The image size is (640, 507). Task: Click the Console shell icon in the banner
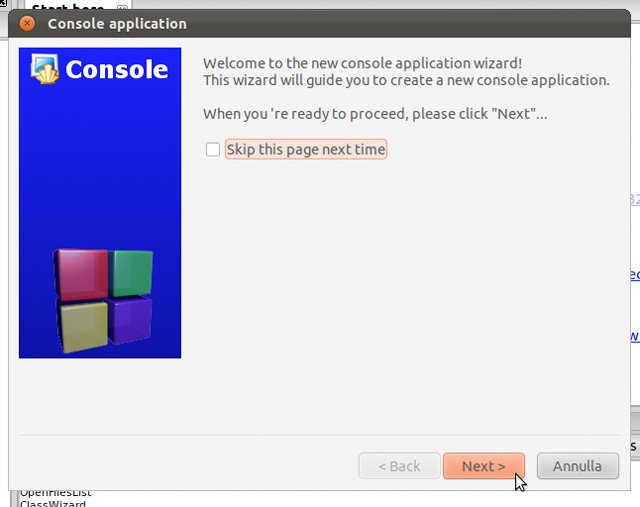[45, 69]
